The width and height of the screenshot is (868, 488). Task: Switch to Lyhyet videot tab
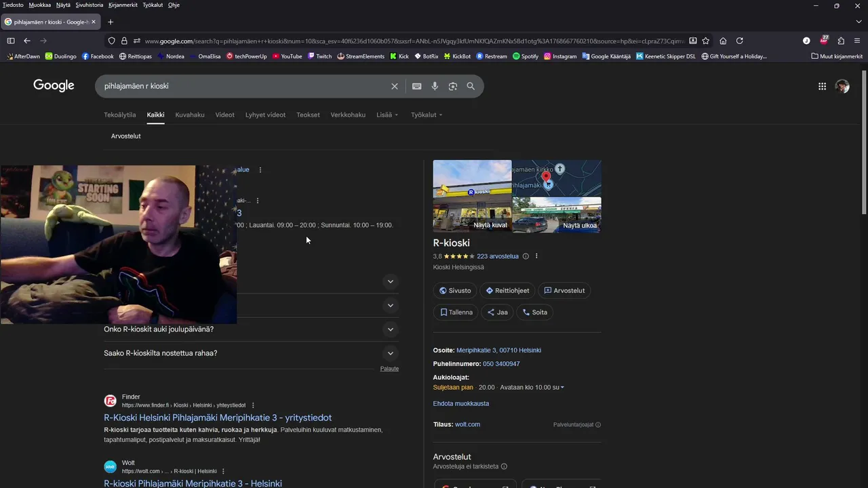[x=265, y=115]
